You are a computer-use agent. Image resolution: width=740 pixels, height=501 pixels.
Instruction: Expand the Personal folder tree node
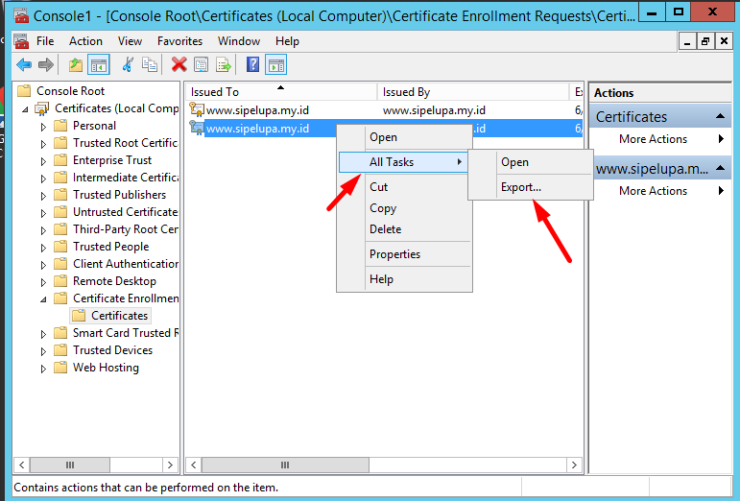(x=43, y=126)
